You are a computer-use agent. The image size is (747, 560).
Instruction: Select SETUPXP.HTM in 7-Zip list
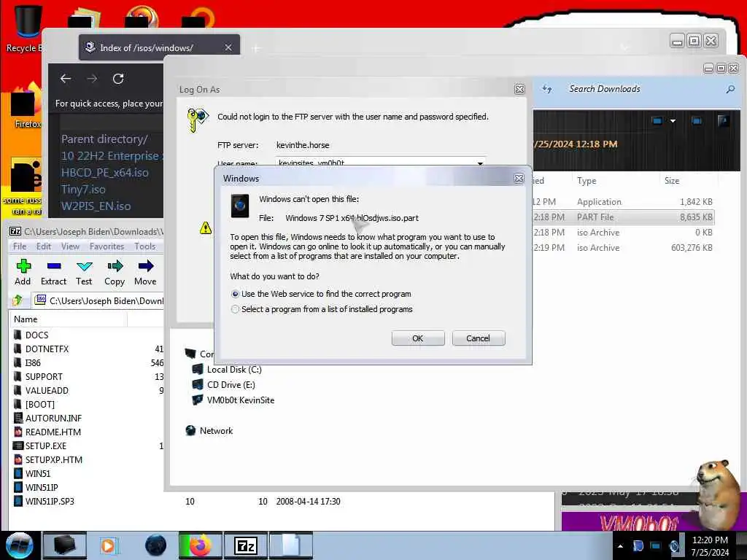coord(54,459)
